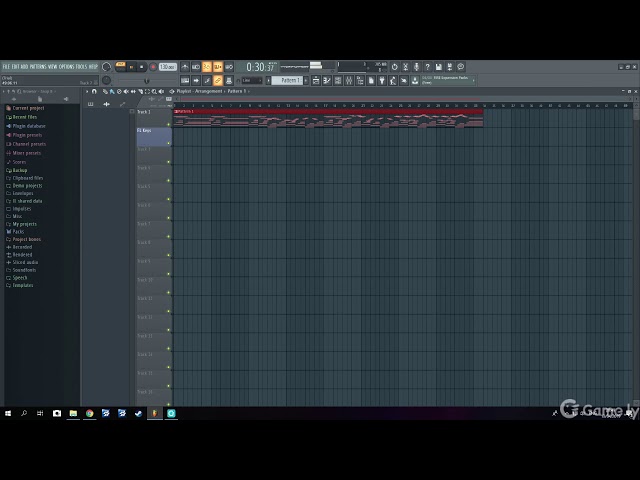Select the playlist playback speaker tool
The image size is (640, 480).
tap(161, 91)
